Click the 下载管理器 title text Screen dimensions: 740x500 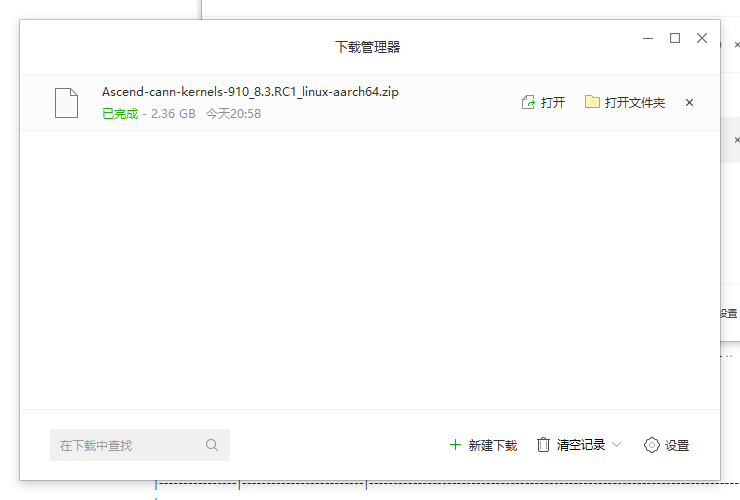(x=368, y=47)
